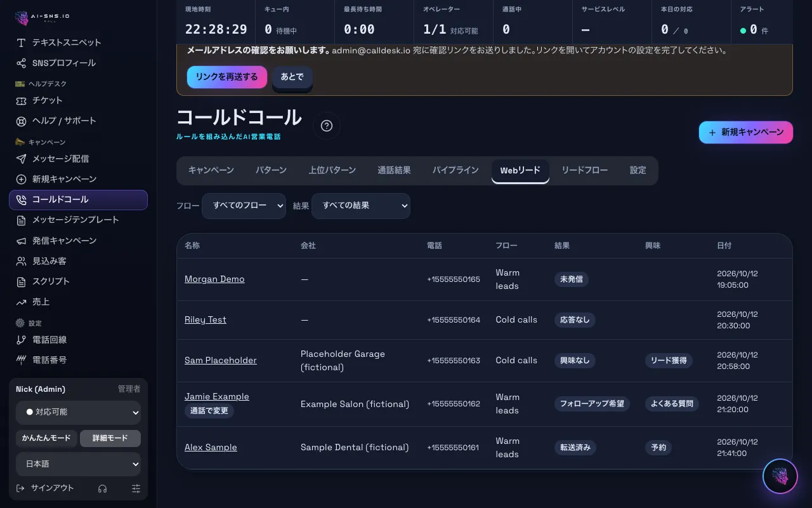Switch to 詳細モード

(110, 438)
